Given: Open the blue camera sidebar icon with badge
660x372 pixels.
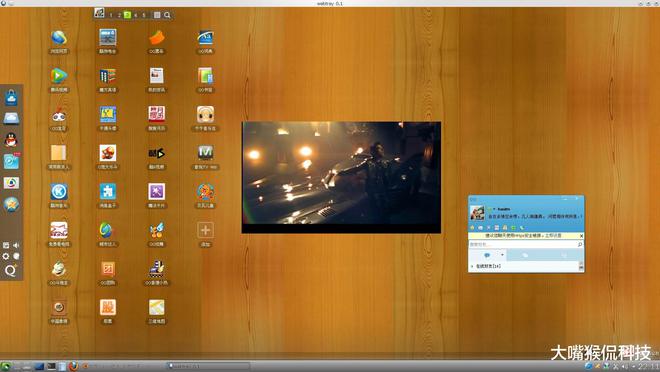Looking at the screenshot, I should 11,162.
